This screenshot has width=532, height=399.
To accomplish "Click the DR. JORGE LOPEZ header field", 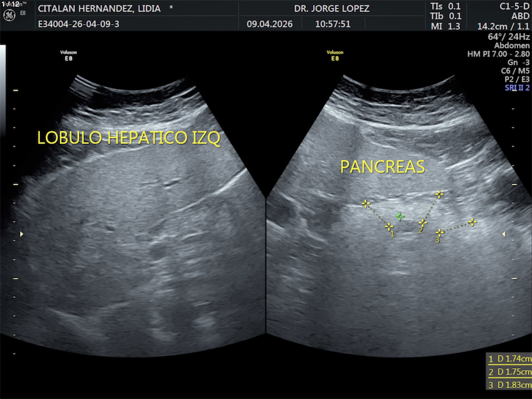I will pyautogui.click(x=332, y=8).
